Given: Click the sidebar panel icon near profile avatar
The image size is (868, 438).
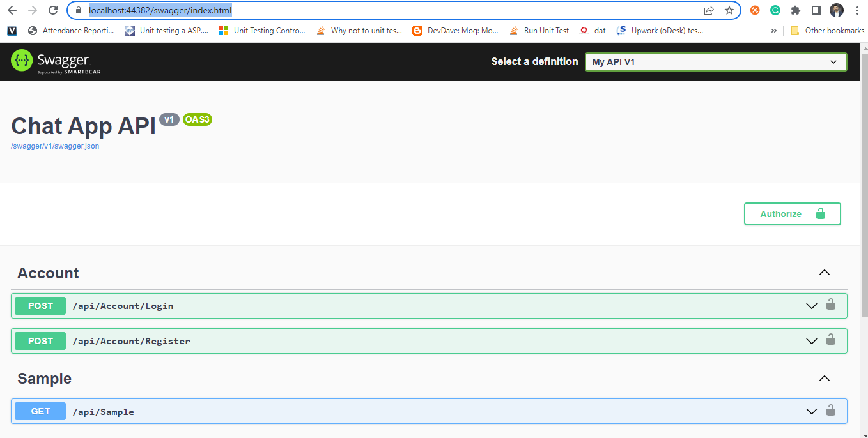Looking at the screenshot, I should click(x=816, y=10).
